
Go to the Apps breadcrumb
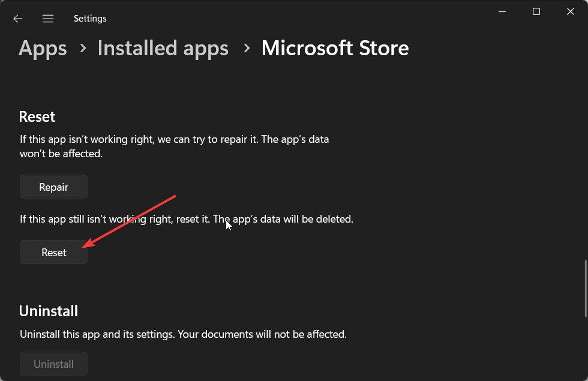pos(43,48)
